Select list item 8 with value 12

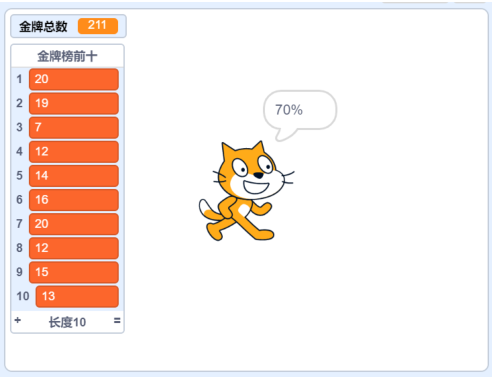74,248
